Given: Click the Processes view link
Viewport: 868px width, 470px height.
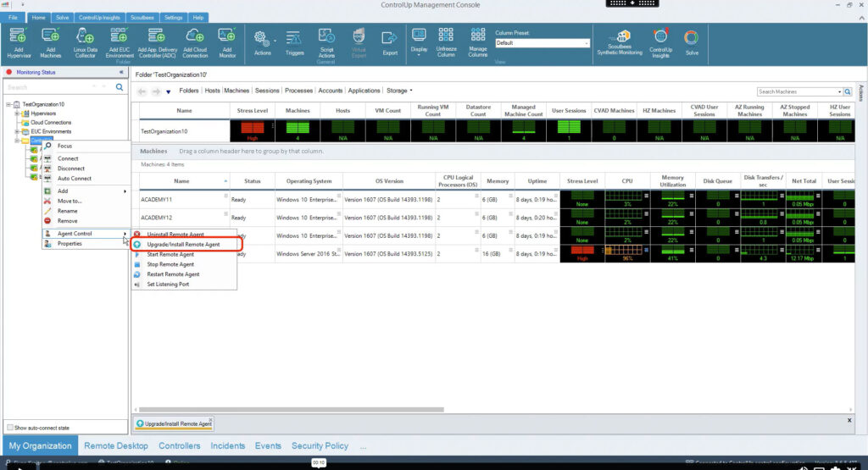Looking at the screenshot, I should click(x=298, y=91).
